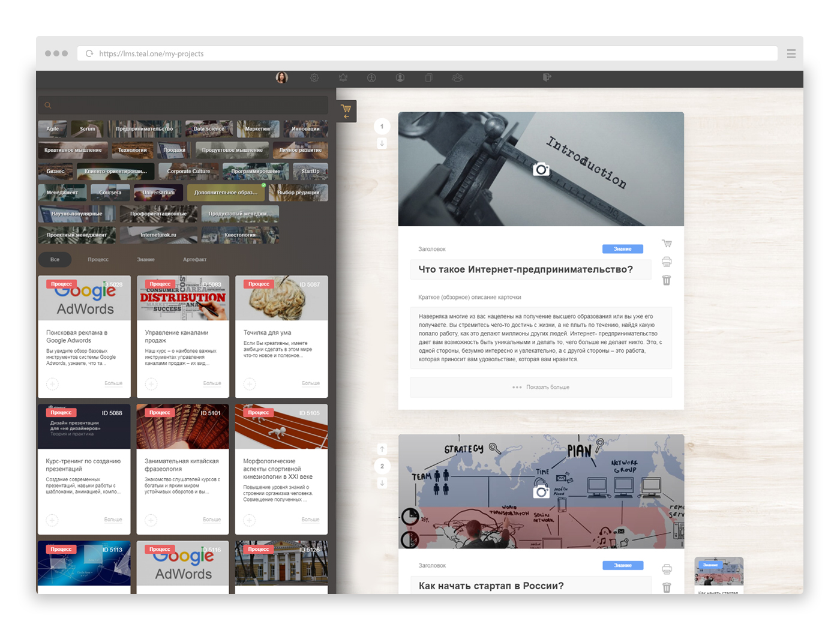
Task: Change the Introduction cover photo
Action: pos(541,169)
